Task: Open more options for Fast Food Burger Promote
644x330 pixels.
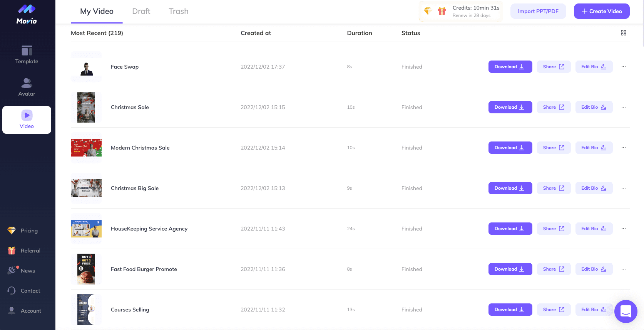Action: coord(624,269)
